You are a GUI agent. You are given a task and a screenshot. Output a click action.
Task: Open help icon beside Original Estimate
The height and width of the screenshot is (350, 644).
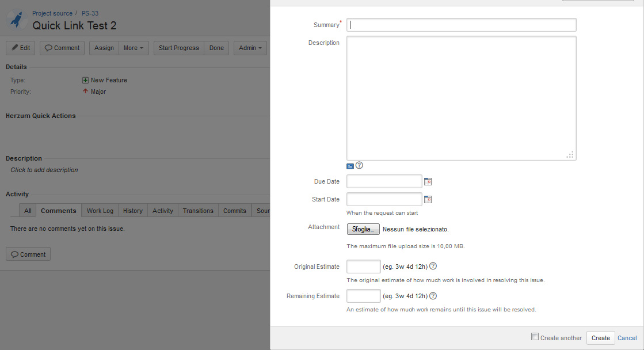click(x=433, y=267)
